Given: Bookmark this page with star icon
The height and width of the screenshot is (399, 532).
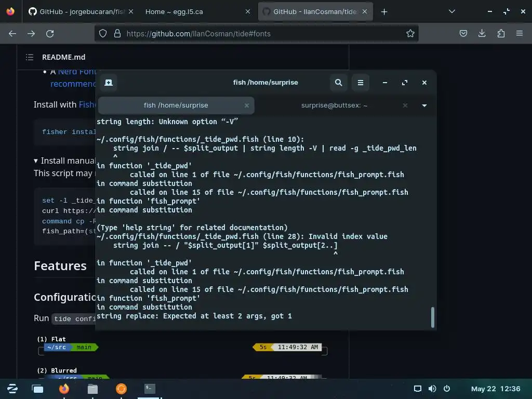Looking at the screenshot, I should pos(410,34).
